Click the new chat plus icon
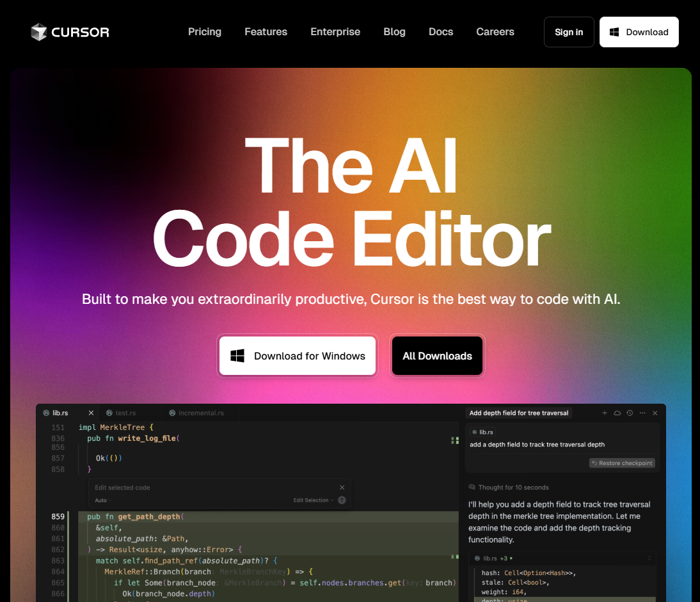Viewport: 700px width, 602px height. [x=605, y=413]
